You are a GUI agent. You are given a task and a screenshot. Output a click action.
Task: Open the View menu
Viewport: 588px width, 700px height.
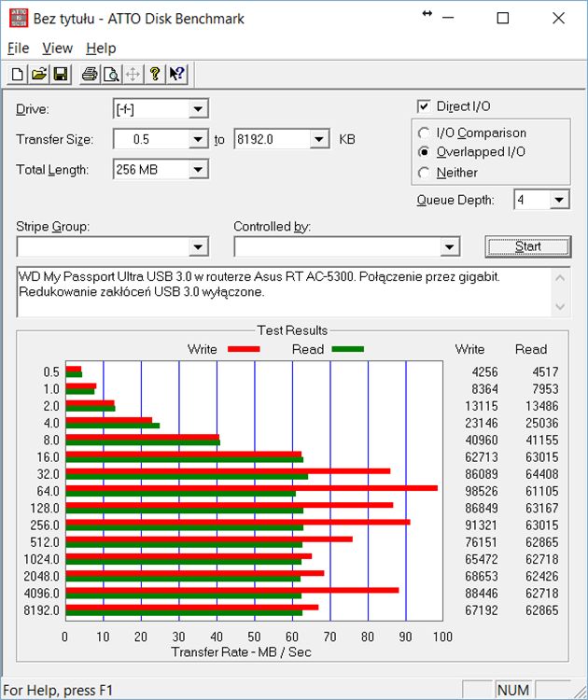click(58, 49)
